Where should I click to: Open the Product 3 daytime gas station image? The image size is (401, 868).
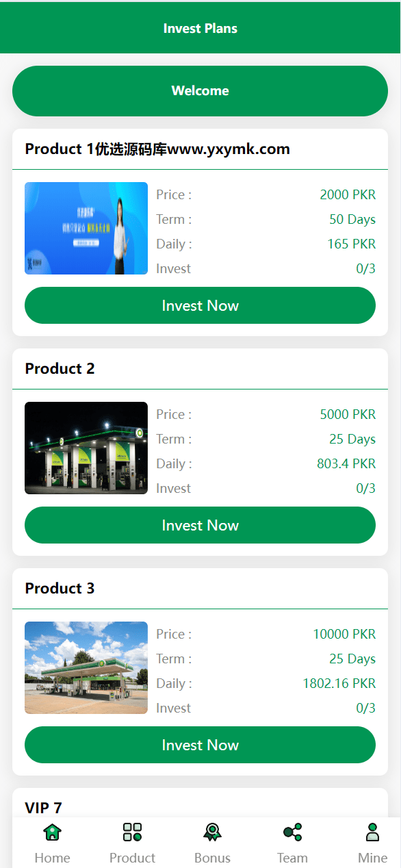[86, 667]
